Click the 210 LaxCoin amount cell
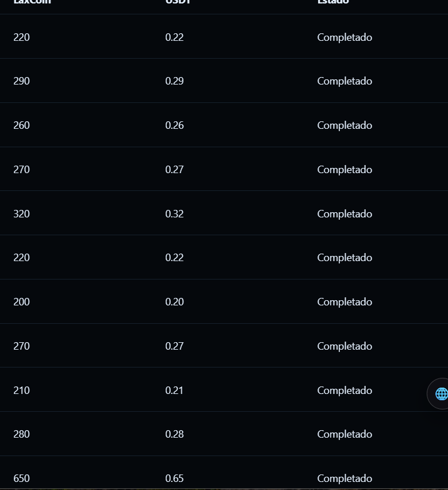This screenshot has height=490, width=448. (22, 391)
